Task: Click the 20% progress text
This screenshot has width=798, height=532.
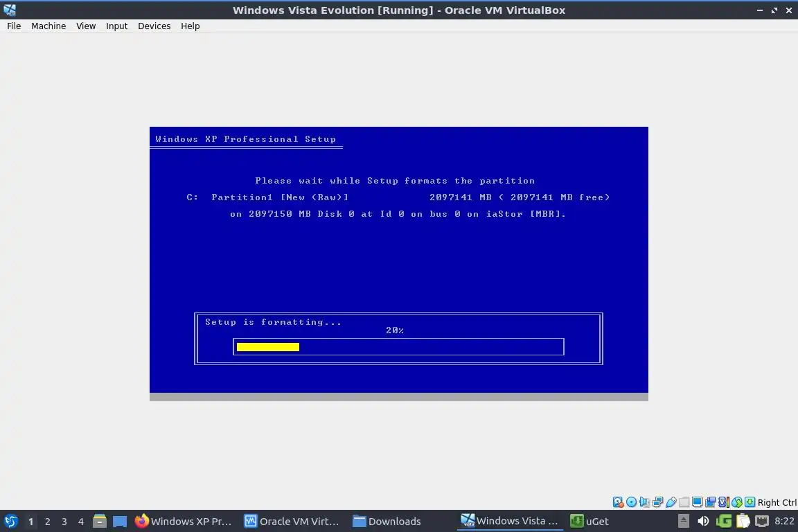Action: pos(394,330)
